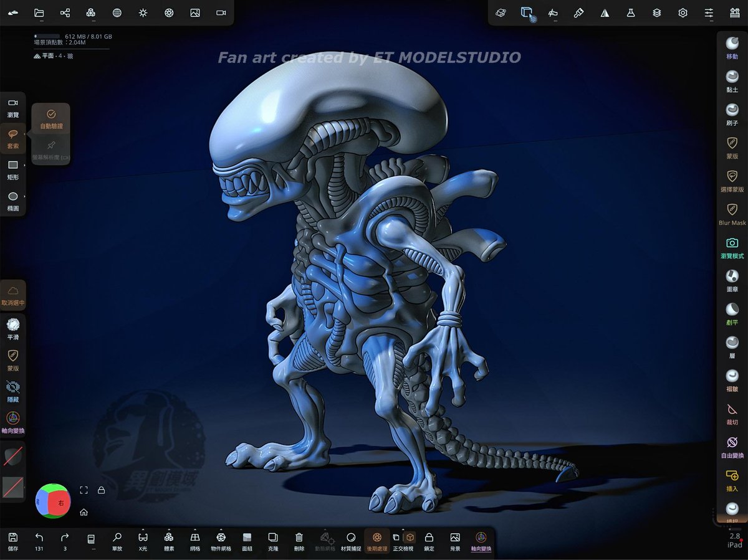Select the 自由變換 free transform tool

click(x=732, y=447)
